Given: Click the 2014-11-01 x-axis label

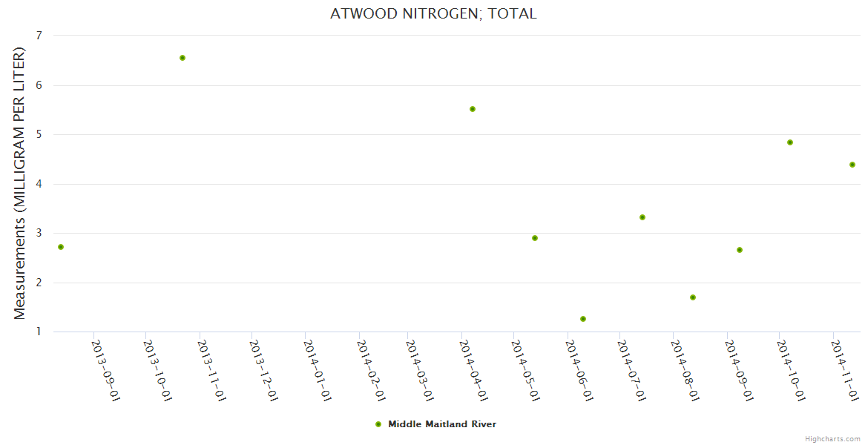Looking at the screenshot, I should 846,370.
